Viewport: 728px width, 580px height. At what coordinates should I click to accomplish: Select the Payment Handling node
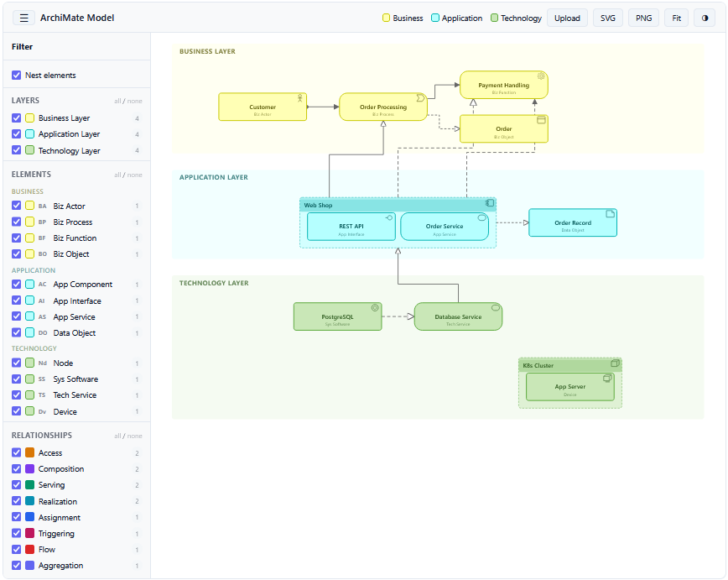(x=504, y=85)
